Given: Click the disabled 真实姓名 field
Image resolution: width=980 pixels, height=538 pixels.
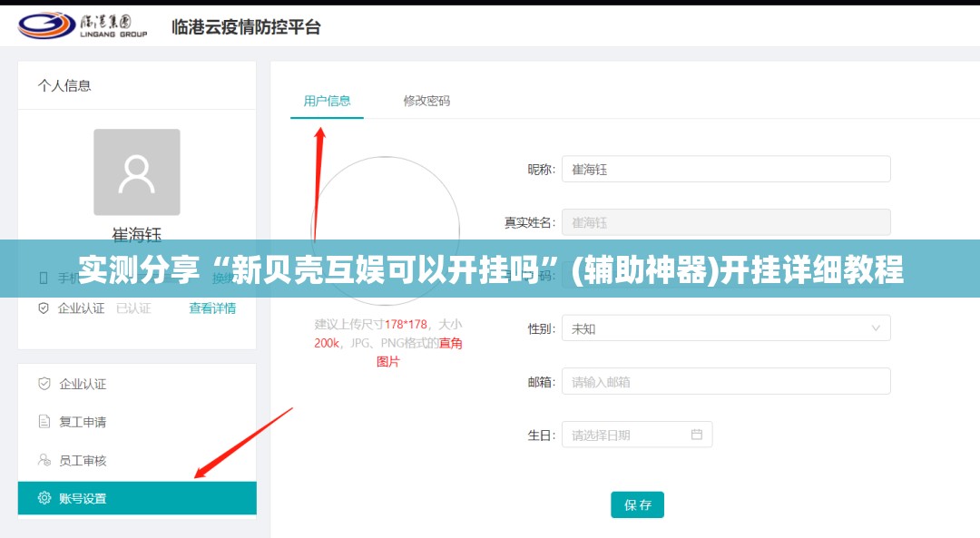Looking at the screenshot, I should pos(726,222).
